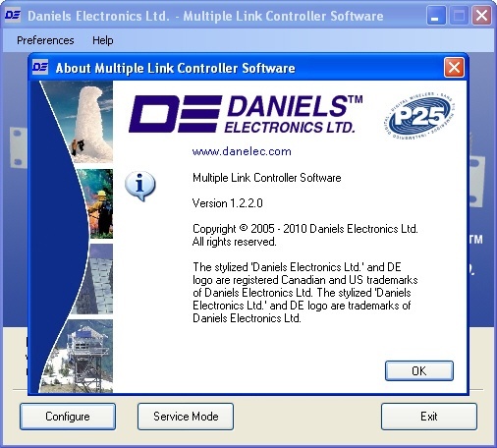Click the lookout tower photo
Viewport: 497px width, 448px height.
tap(76, 356)
